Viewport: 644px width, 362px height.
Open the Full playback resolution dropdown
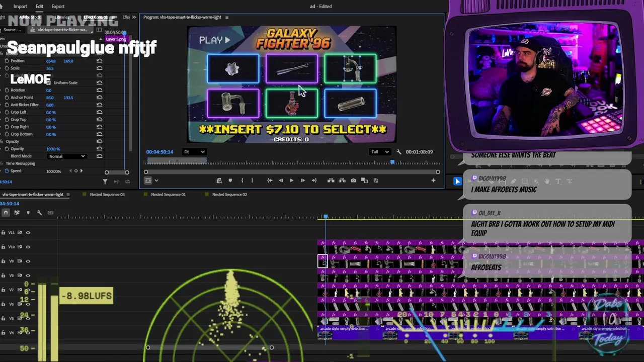click(x=380, y=152)
